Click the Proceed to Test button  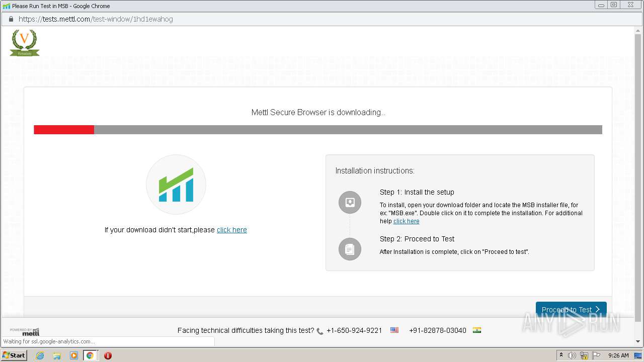571,310
